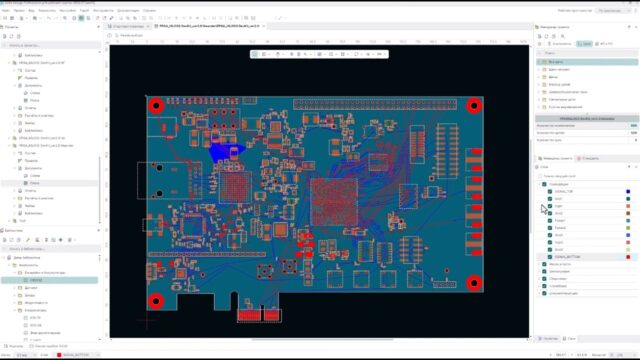Toggle the checkbox of the layer with the orange swatch
The height and width of the screenshot is (360, 640).
point(550,206)
